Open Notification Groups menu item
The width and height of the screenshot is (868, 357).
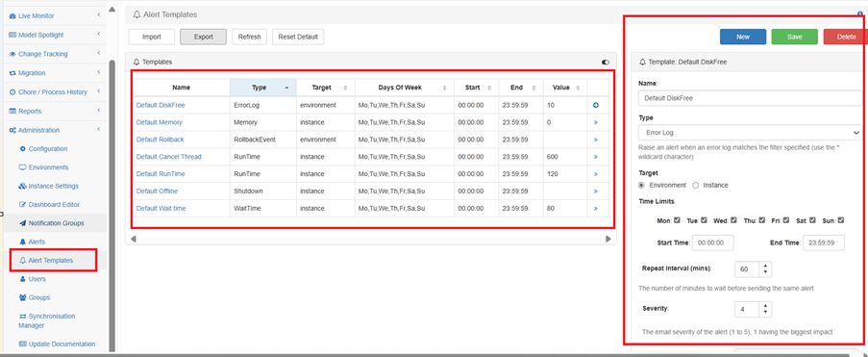56,223
